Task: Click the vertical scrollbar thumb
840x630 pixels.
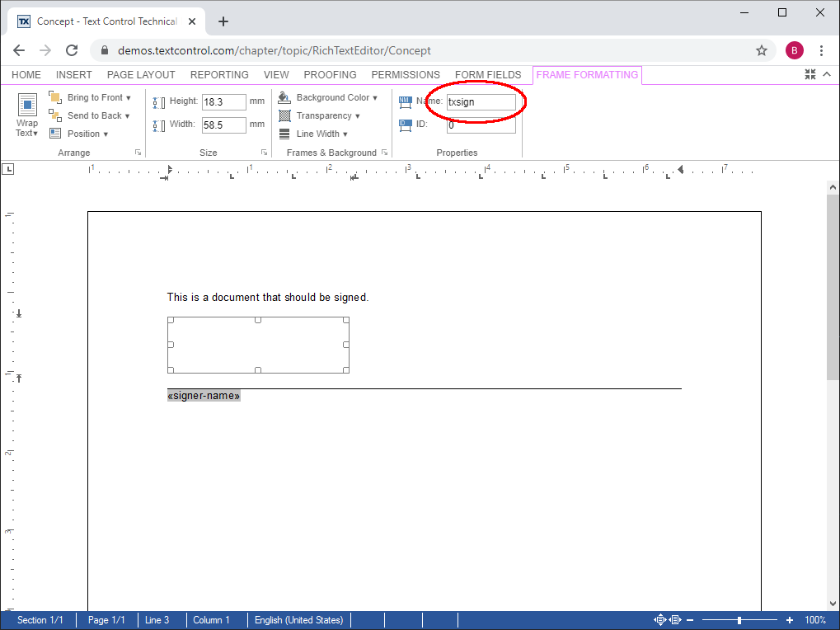Action: pos(833,287)
